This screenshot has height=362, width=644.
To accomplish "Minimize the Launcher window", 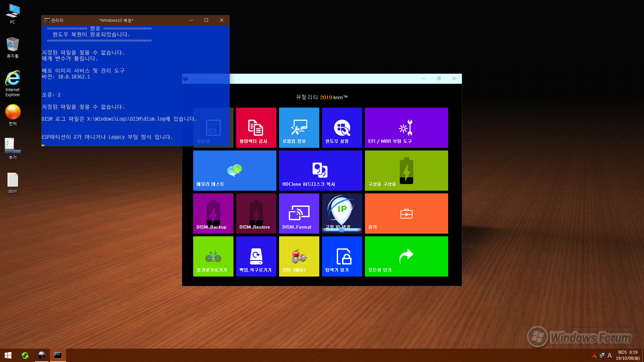I will pyautogui.click(x=424, y=78).
